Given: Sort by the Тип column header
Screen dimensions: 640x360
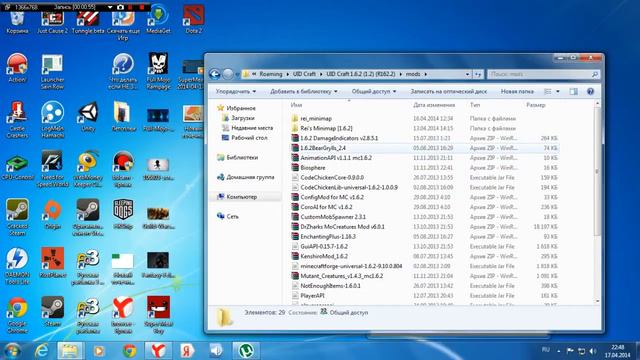Looking at the screenshot, I should tap(474, 105).
